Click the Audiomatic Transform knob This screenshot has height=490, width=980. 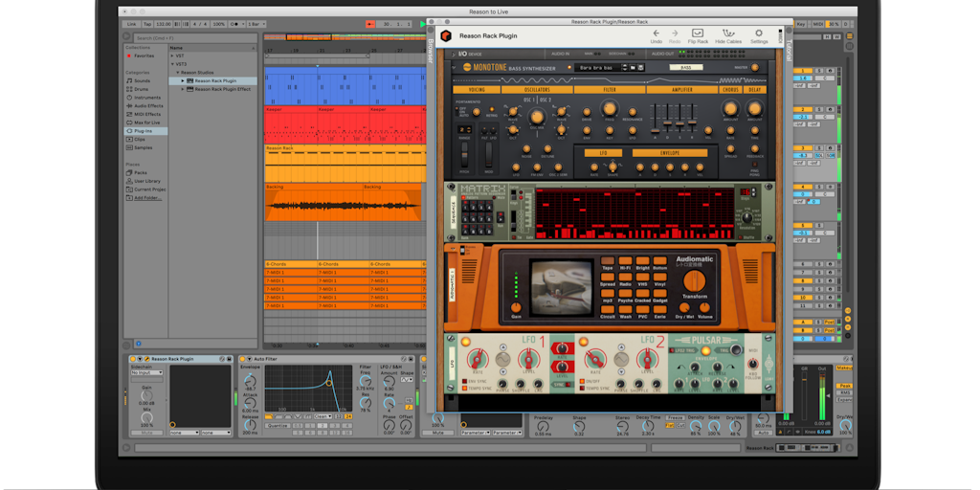695,281
